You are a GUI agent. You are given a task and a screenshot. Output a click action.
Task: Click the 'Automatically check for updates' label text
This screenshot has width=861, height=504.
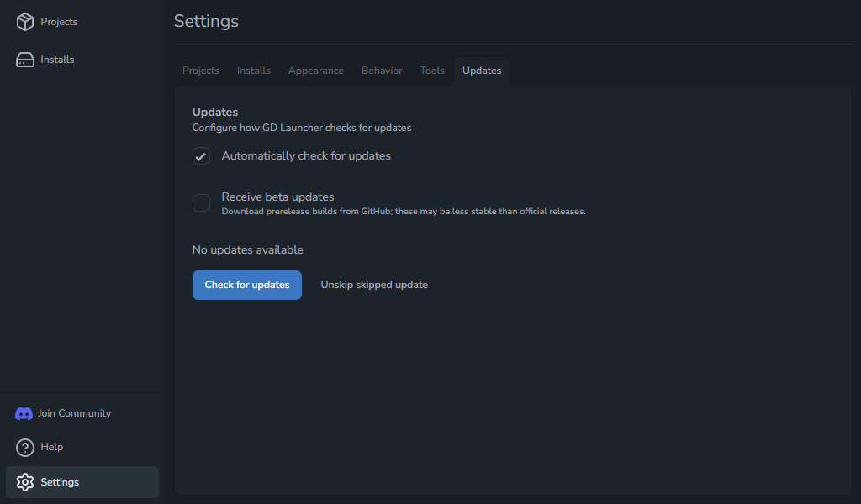pos(306,155)
